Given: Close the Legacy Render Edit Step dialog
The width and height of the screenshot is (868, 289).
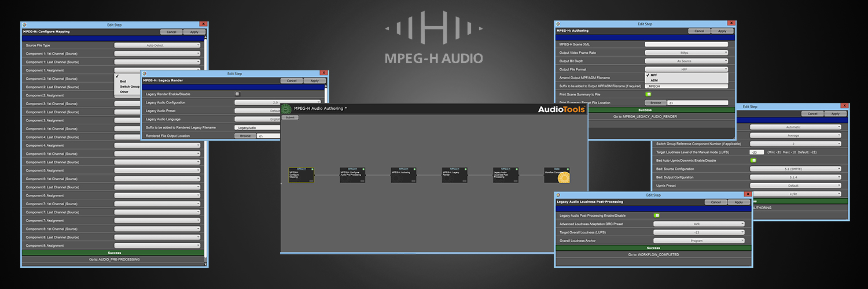Looking at the screenshot, I should pos(324,73).
